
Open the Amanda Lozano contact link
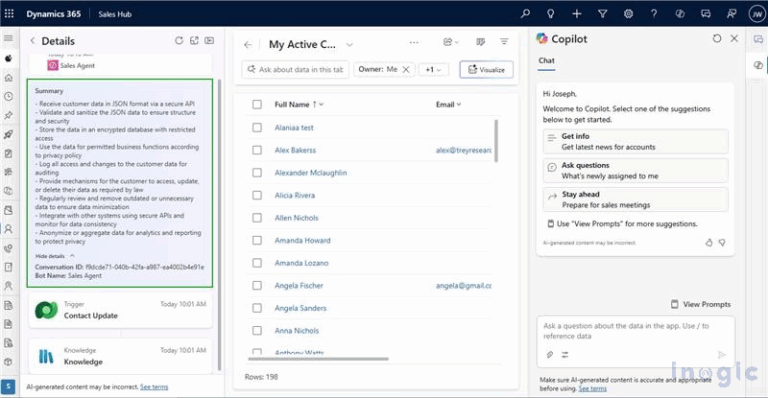point(301,263)
